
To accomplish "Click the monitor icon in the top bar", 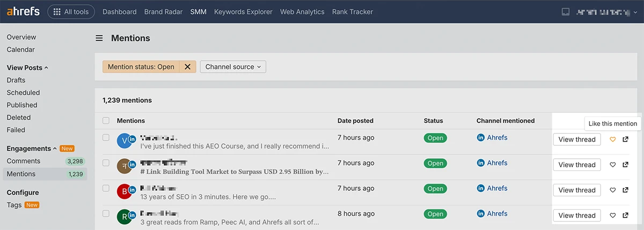I will (x=565, y=12).
